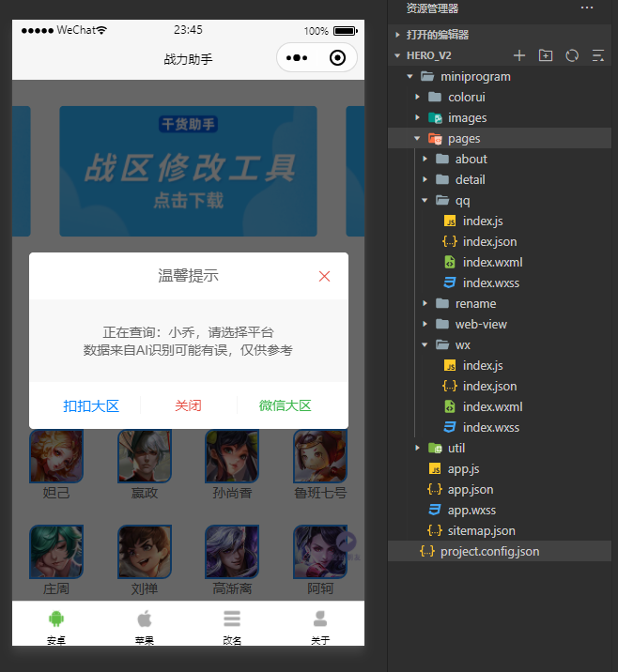
Task: Open the app.js file
Action: point(500,469)
